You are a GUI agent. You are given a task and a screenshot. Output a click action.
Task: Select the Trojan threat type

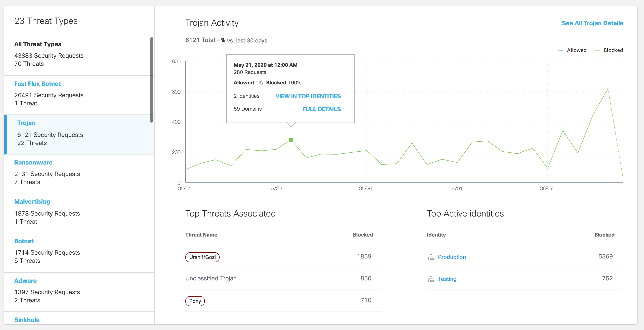pyautogui.click(x=80, y=134)
